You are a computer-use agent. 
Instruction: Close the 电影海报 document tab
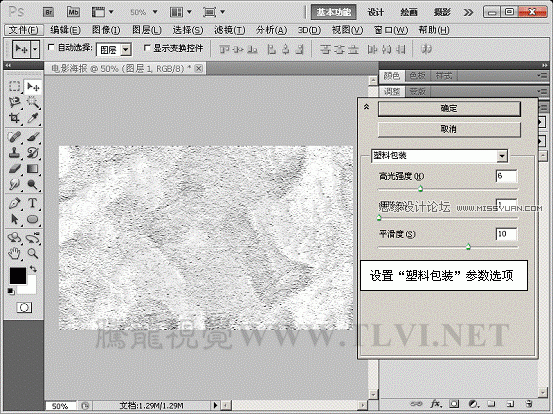point(199,68)
